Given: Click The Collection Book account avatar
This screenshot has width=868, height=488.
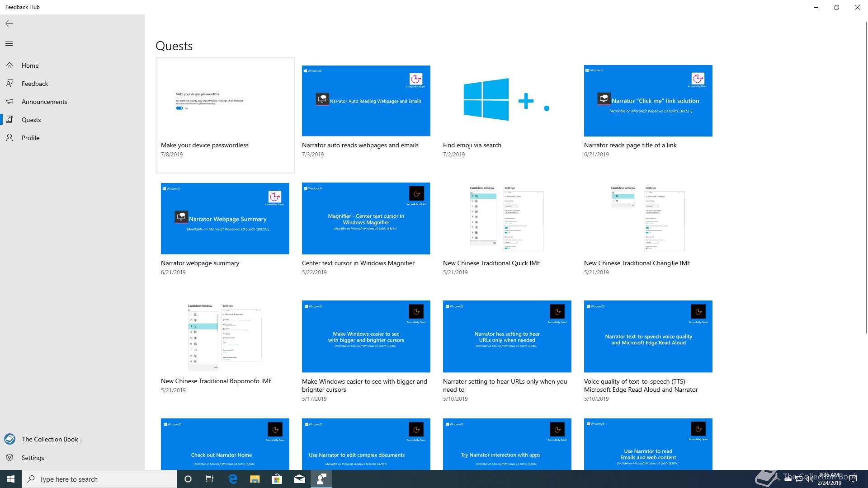Looking at the screenshot, I should tap(9, 439).
